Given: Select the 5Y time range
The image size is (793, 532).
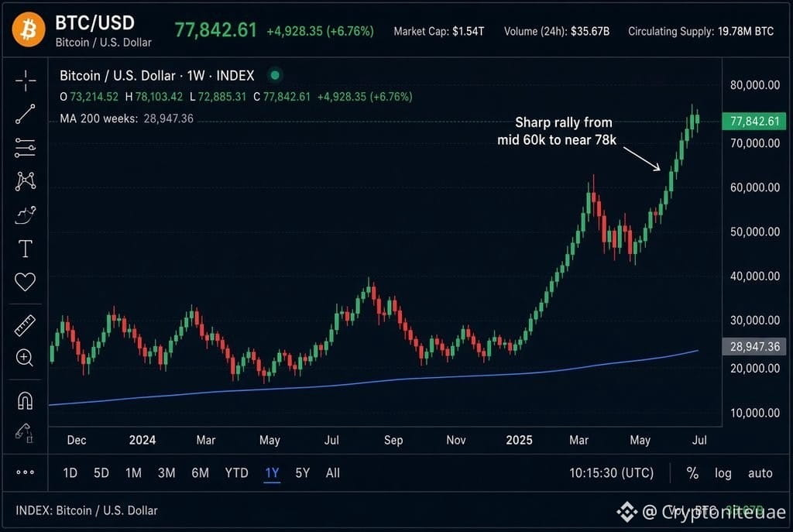Looking at the screenshot, I should pos(303,473).
